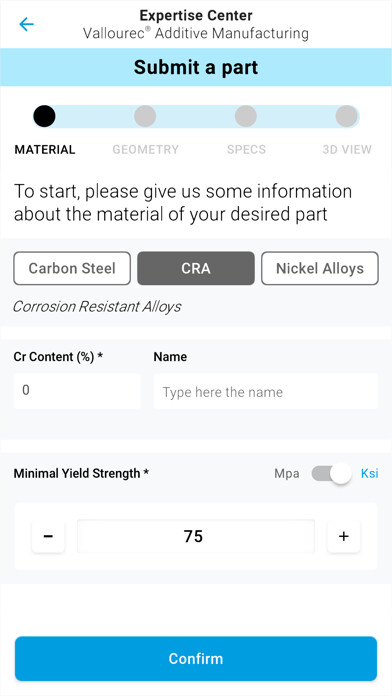Focus the Cr Content percentage field

77,391
